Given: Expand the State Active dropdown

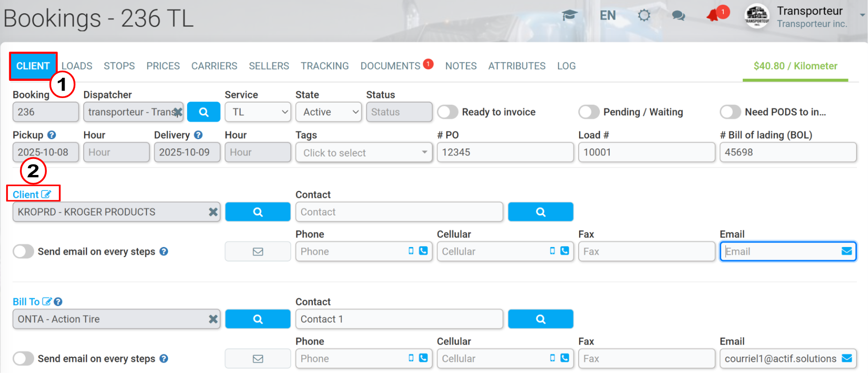Looking at the screenshot, I should point(329,112).
